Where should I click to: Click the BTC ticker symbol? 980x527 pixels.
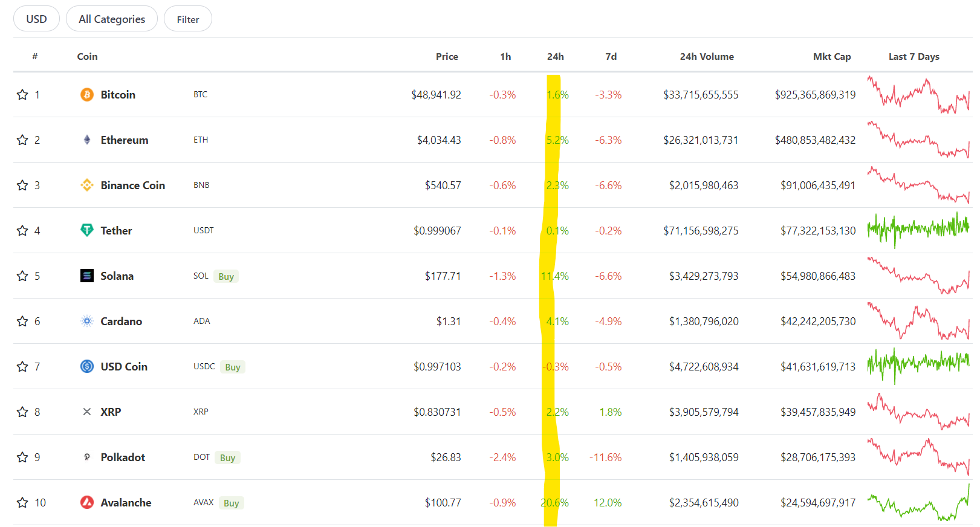coord(200,94)
